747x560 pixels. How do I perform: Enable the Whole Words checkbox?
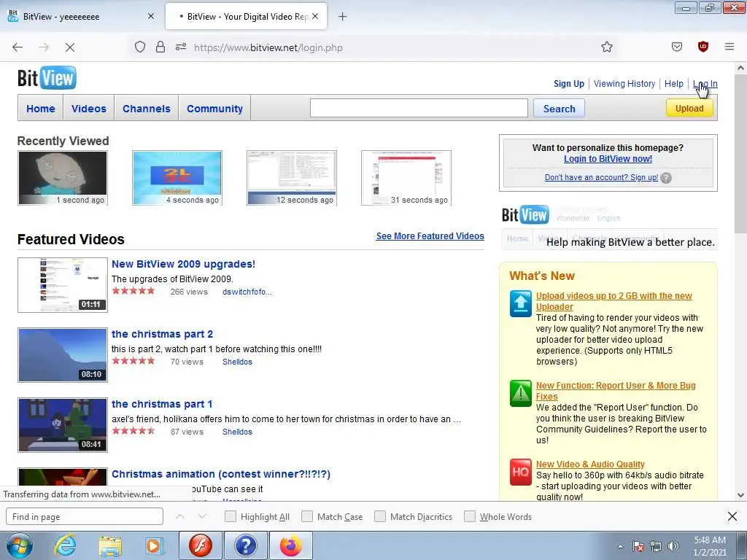[470, 516]
